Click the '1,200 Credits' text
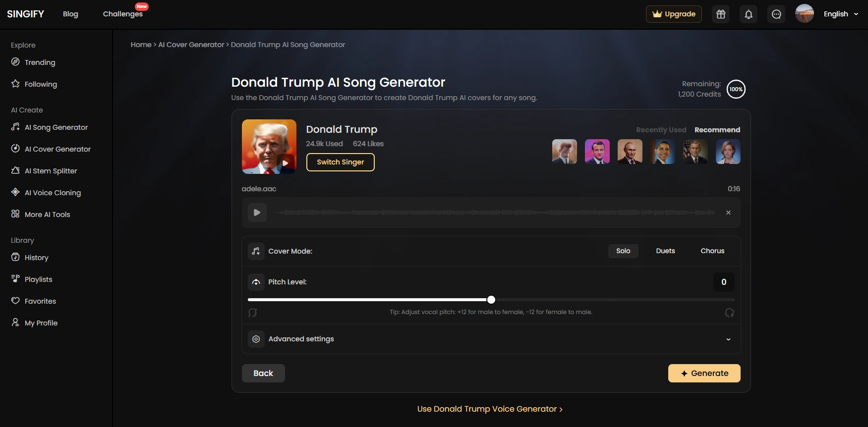Viewport: 868px width, 427px height. click(699, 94)
